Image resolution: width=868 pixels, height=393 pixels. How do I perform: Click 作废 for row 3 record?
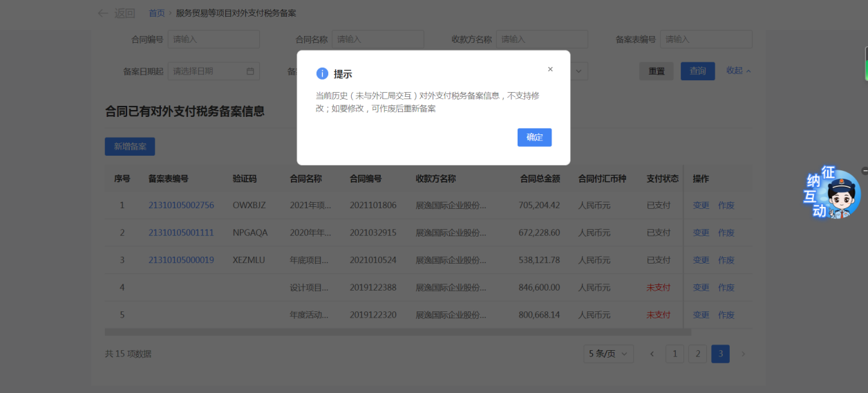726,260
